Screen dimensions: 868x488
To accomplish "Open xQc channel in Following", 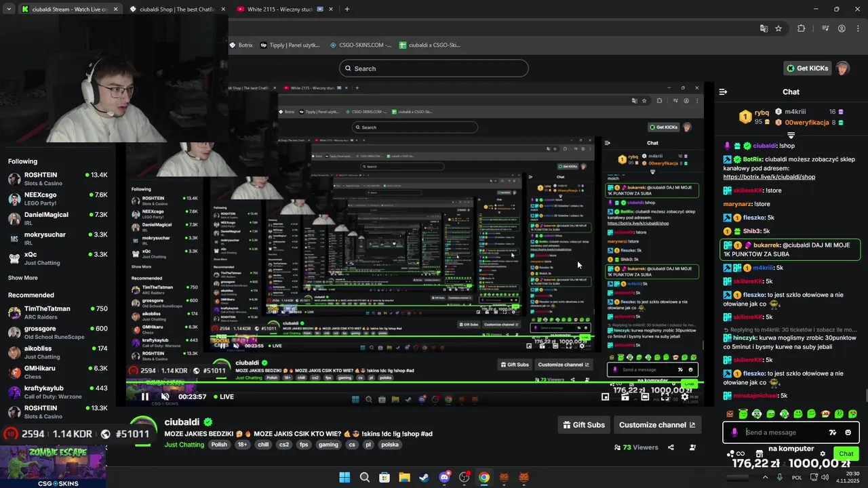I will tap(58, 258).
